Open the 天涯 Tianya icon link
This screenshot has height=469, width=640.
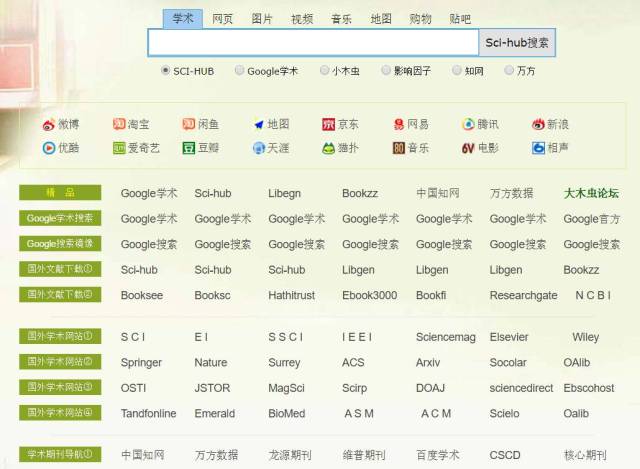point(271,148)
